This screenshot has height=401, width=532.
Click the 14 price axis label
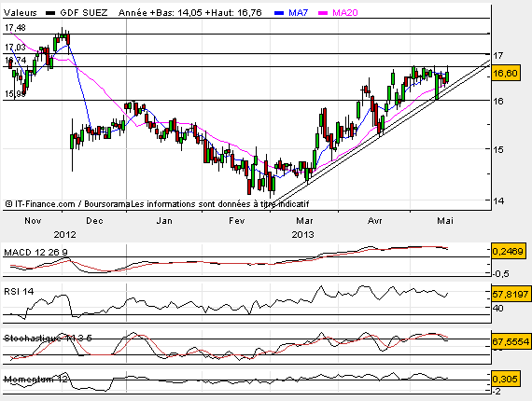point(498,201)
